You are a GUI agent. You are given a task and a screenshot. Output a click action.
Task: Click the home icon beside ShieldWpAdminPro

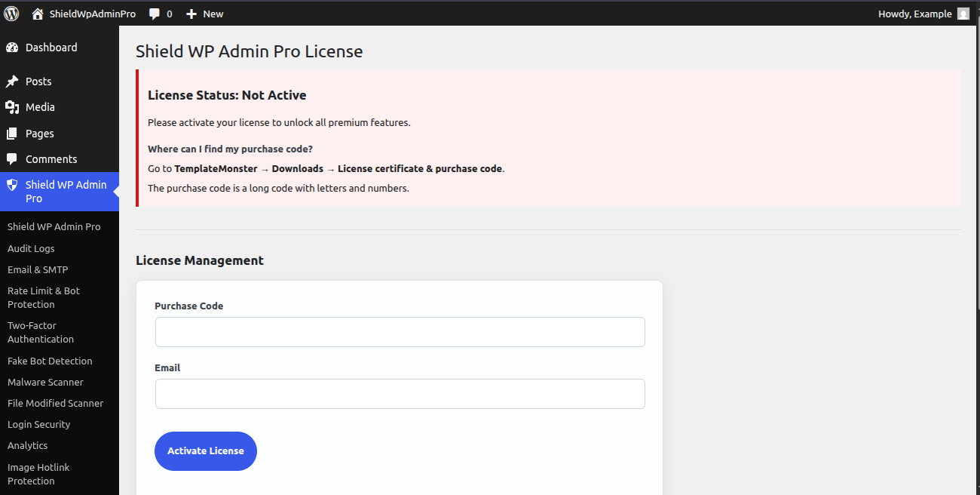pyautogui.click(x=38, y=14)
